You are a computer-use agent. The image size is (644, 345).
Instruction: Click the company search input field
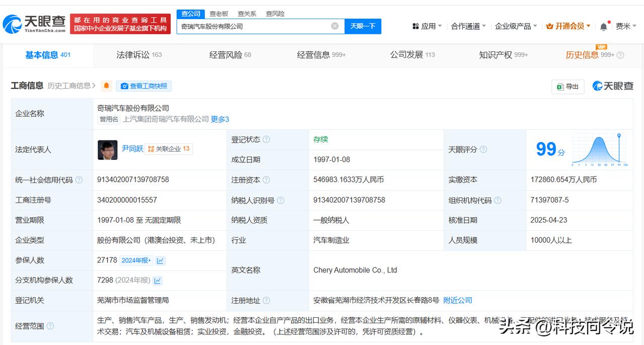[254, 26]
